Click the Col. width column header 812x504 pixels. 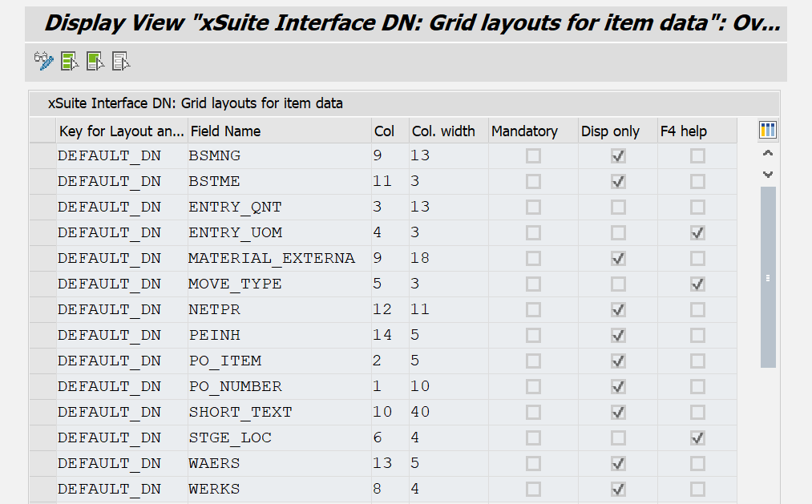[x=443, y=131]
